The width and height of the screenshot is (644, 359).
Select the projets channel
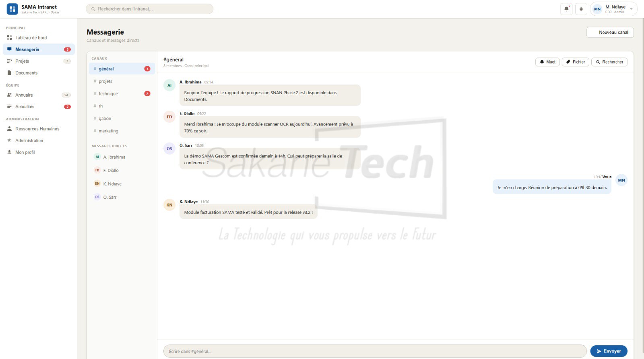122,81
